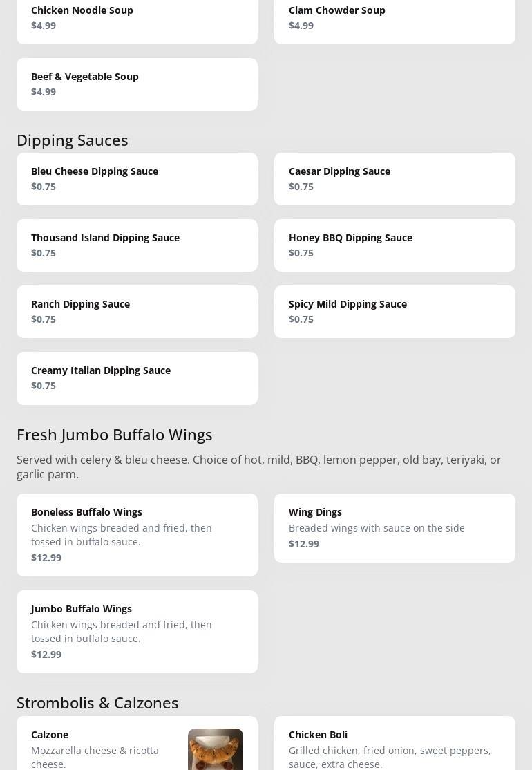Click Strombolis & Calzones section heading
The image size is (532, 770).
[97, 702]
